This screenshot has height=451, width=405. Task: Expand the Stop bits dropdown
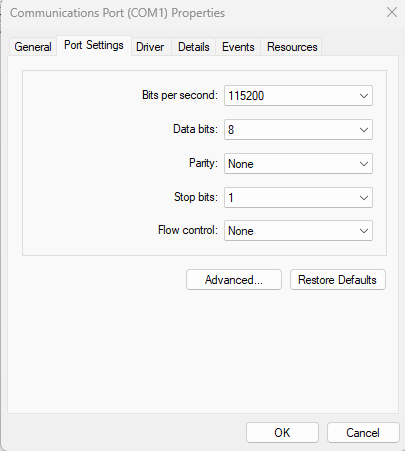tap(298, 198)
